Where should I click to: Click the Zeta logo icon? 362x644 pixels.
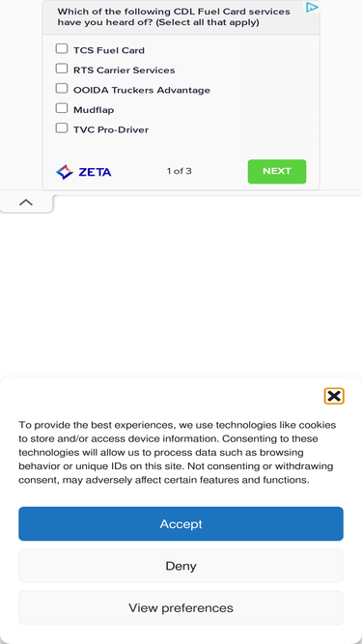tap(65, 172)
